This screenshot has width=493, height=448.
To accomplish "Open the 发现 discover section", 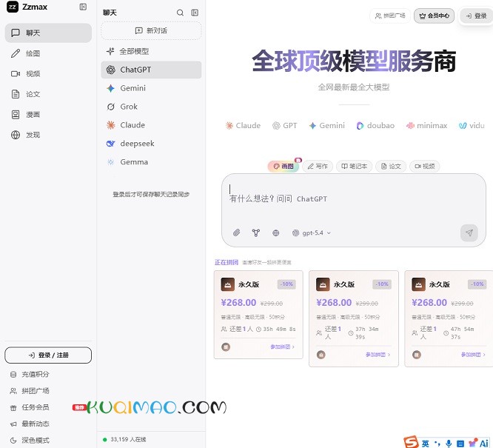I will 48,135.
